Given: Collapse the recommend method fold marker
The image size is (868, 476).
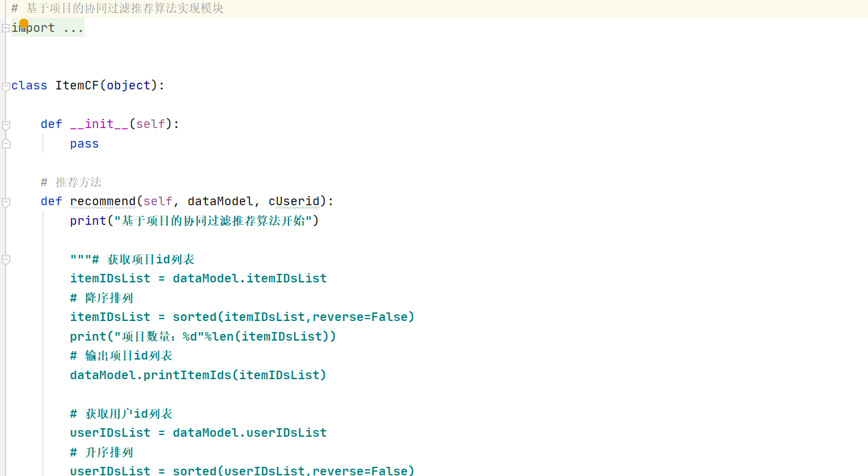Looking at the screenshot, I should (6, 203).
